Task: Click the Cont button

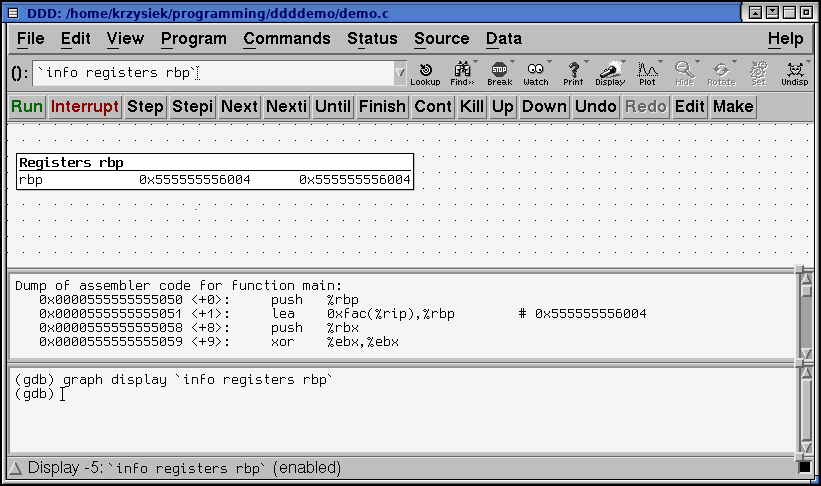Action: (433, 107)
